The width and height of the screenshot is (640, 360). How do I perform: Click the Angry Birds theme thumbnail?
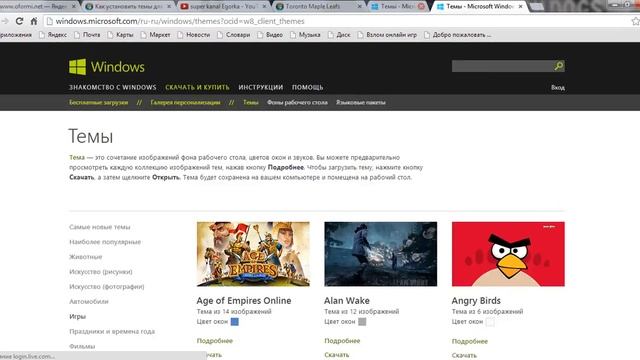coord(508,254)
